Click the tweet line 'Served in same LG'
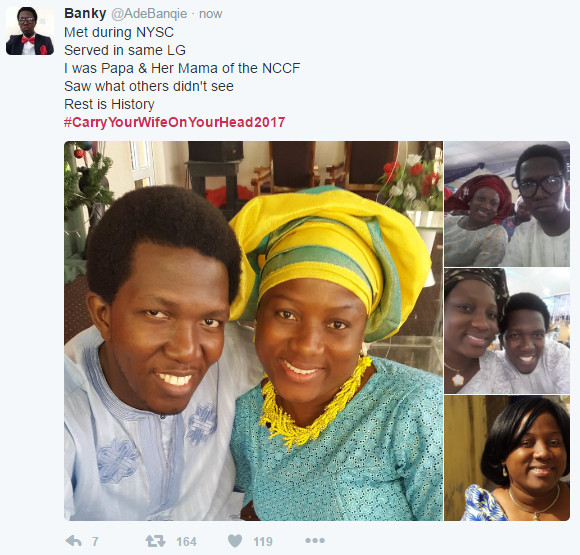The height and width of the screenshot is (555, 580). (125, 50)
